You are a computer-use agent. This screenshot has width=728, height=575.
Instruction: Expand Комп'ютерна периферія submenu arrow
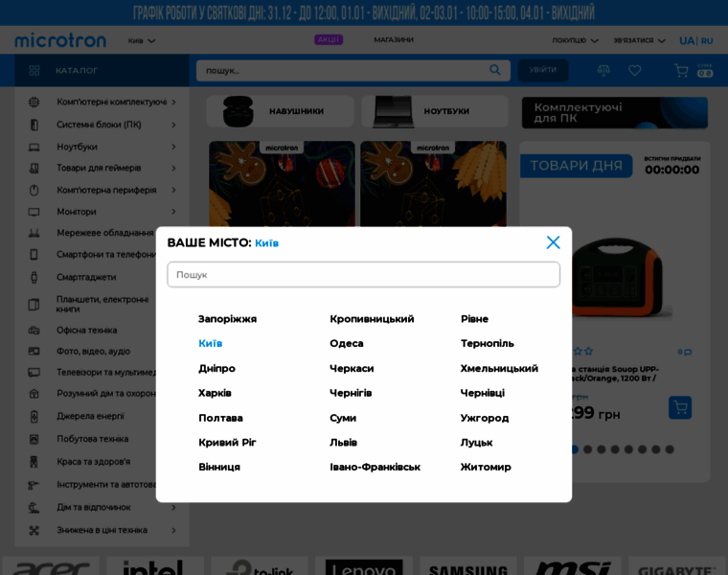173,190
